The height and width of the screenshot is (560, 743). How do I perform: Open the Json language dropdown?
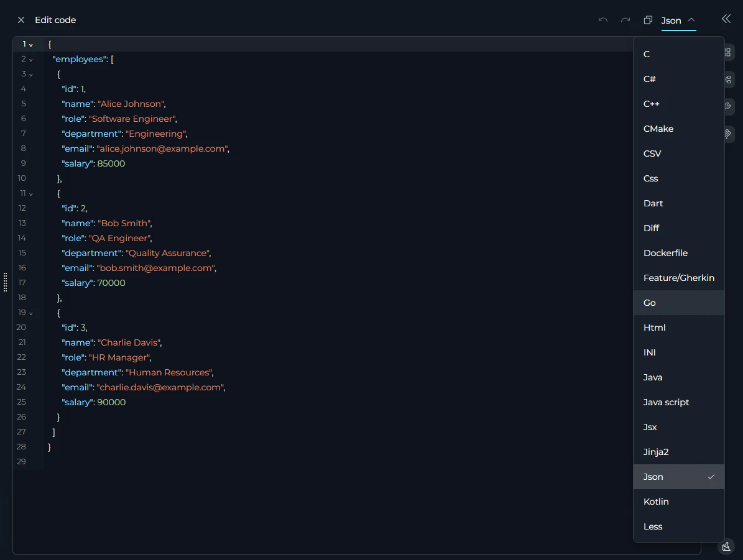678,20
